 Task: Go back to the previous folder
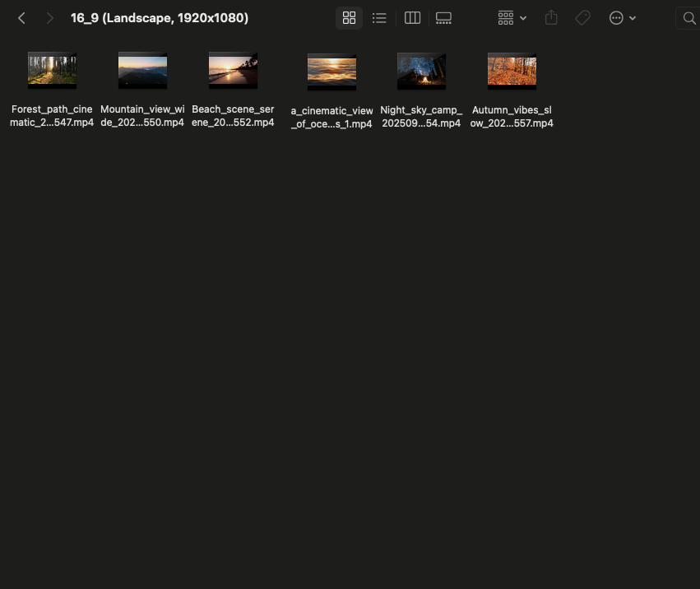22,18
